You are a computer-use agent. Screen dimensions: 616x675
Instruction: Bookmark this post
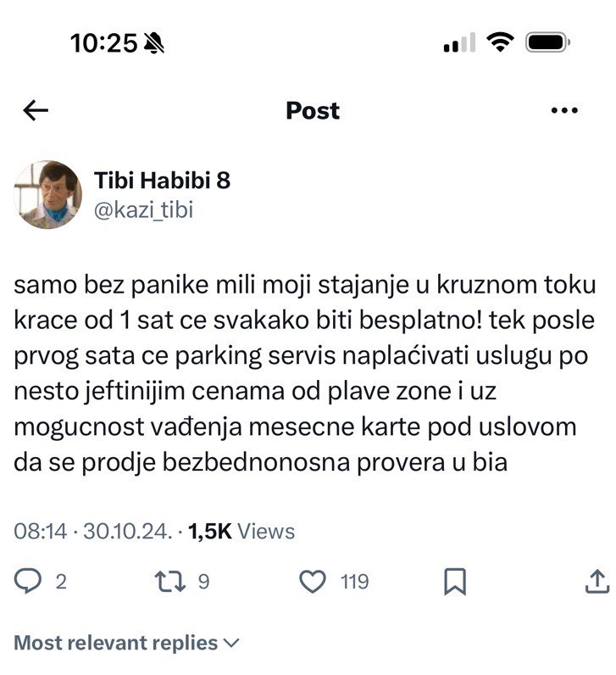455,581
